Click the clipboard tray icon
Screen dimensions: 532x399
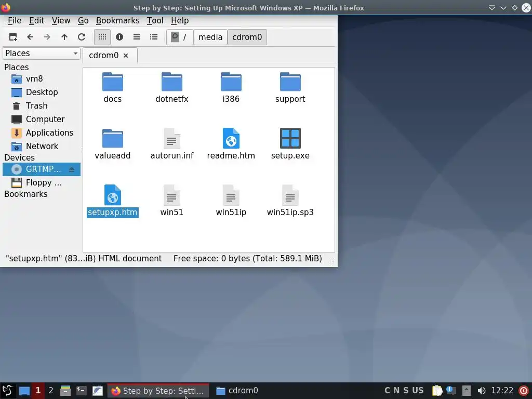437,391
